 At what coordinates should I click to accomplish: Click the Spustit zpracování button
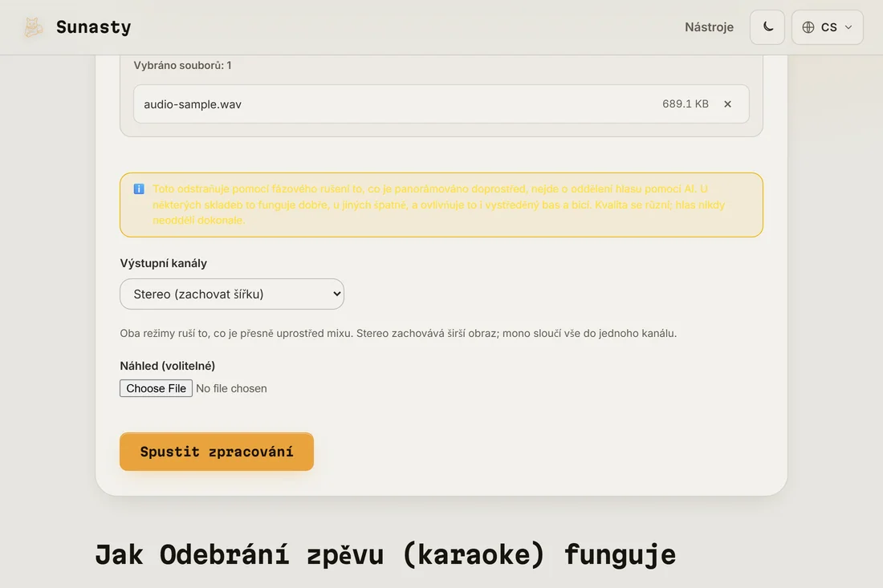pyautogui.click(x=217, y=452)
